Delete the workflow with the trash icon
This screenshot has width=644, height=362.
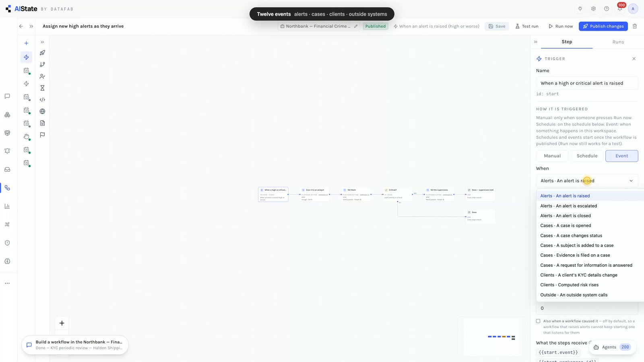(x=635, y=26)
